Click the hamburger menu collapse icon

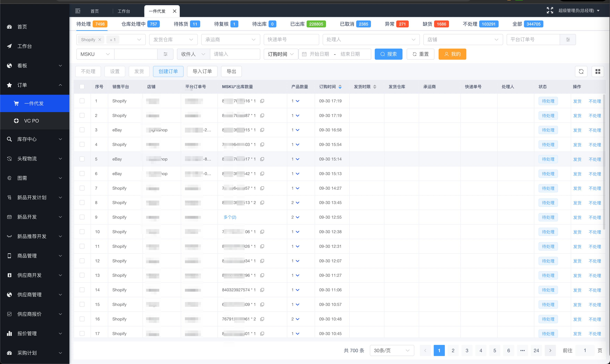[x=78, y=11]
